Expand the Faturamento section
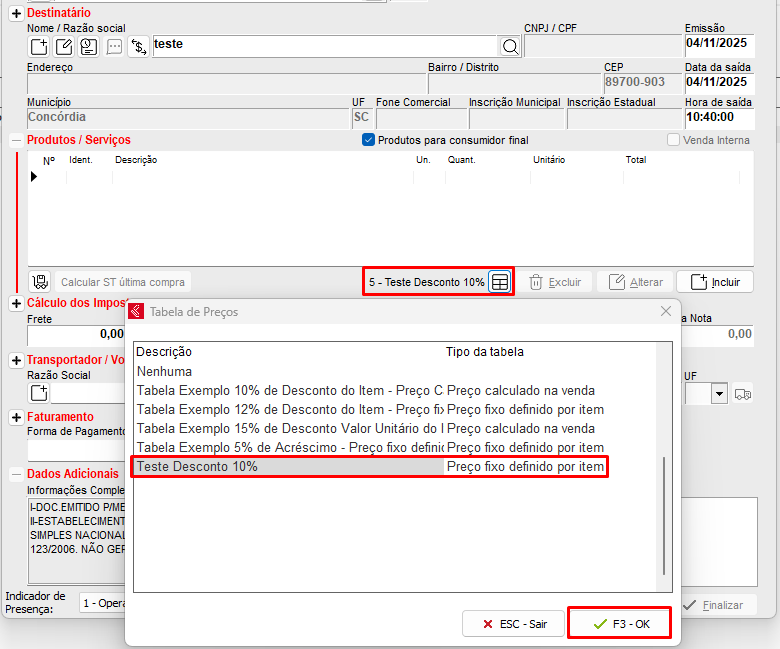The height and width of the screenshot is (649, 780). coord(16,417)
